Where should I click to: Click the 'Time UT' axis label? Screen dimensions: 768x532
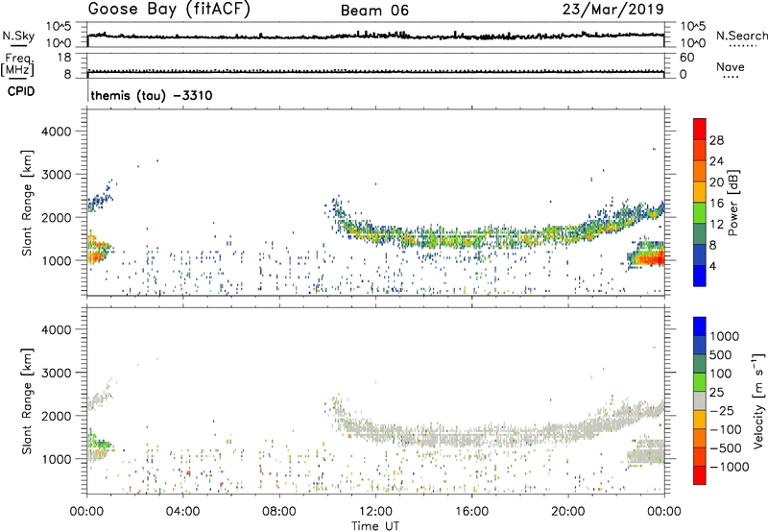coord(375,526)
